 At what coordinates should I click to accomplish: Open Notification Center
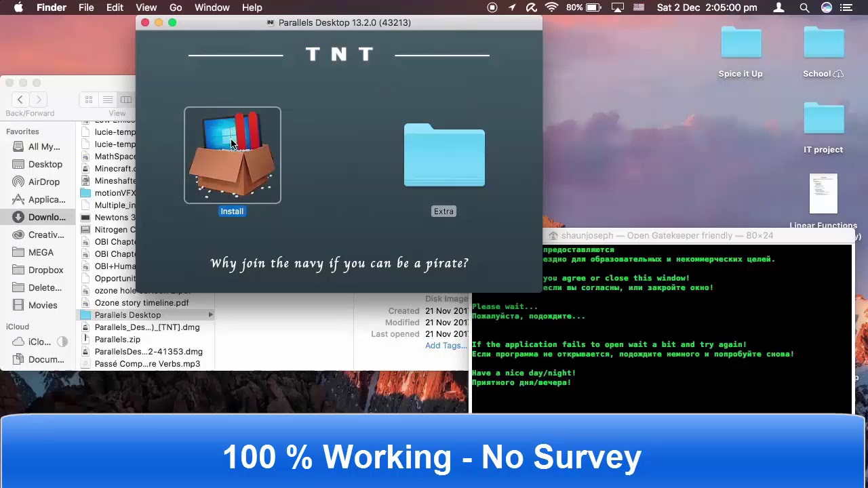click(846, 7)
